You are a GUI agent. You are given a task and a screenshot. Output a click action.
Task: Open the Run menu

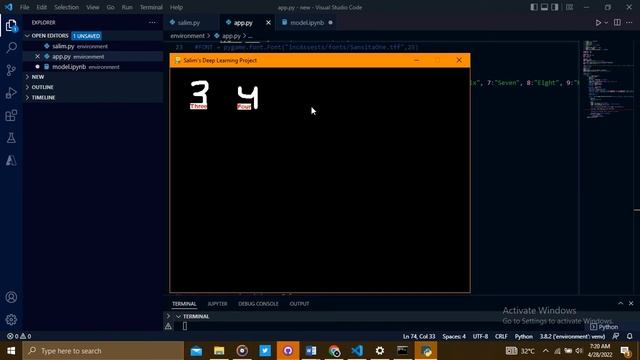(x=127, y=7)
